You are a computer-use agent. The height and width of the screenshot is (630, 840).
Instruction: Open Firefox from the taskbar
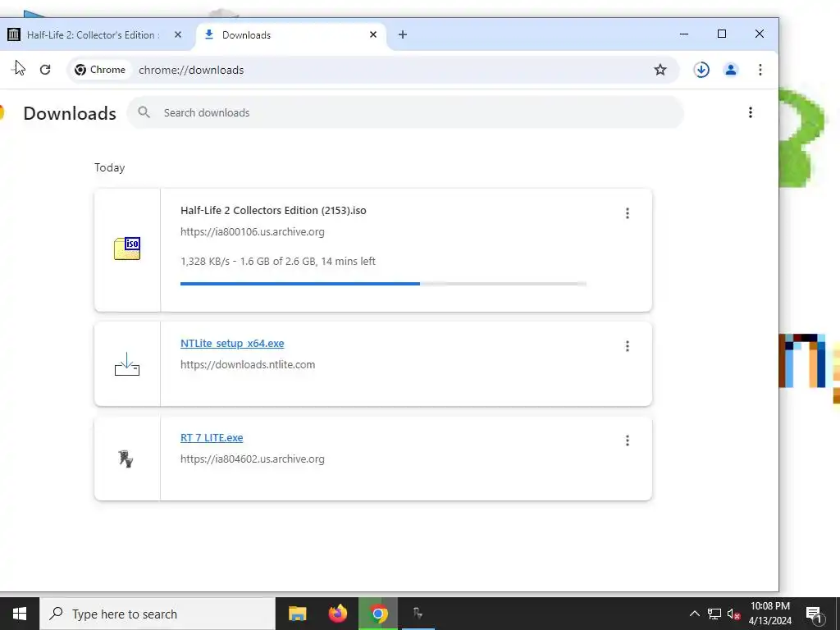coord(337,614)
